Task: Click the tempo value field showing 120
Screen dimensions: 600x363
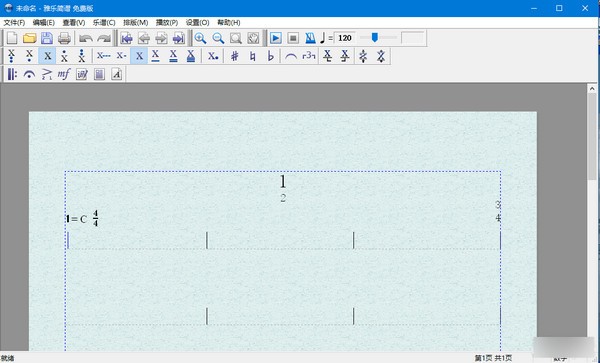Action: pyautogui.click(x=345, y=38)
